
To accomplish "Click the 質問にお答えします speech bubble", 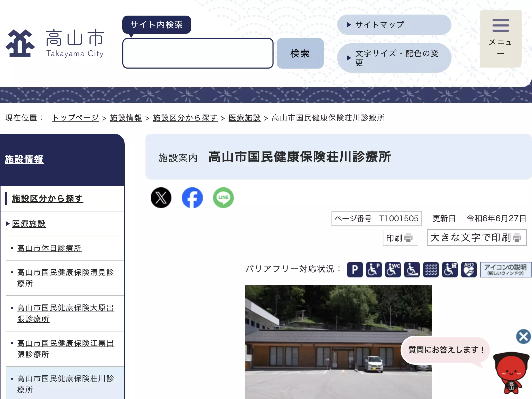I will [x=445, y=350].
